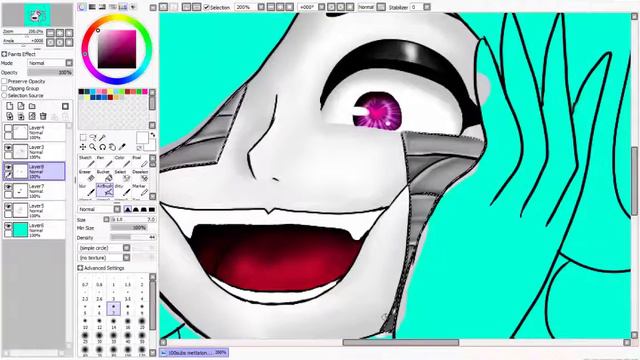Open the layer blending Mode dropdown
The height and width of the screenshot is (360, 640).
click(x=69, y=63)
